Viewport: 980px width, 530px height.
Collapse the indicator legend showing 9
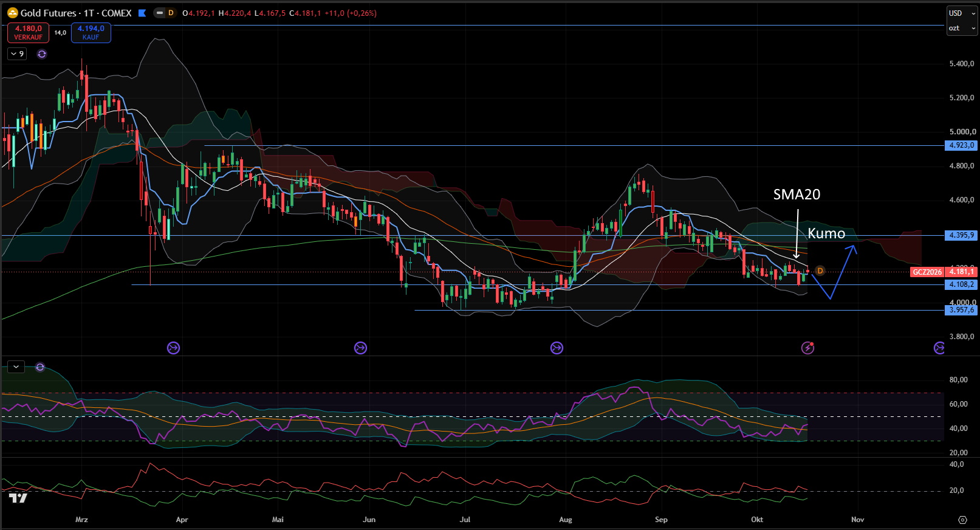point(17,54)
